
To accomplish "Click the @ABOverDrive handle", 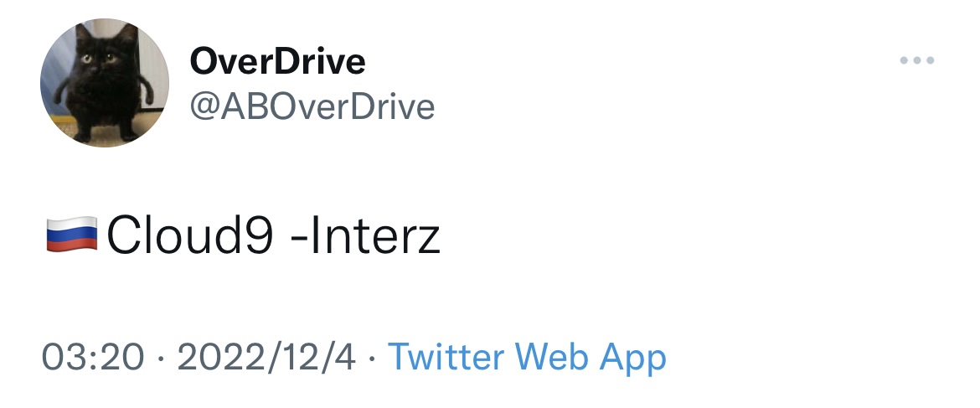I will [312, 107].
